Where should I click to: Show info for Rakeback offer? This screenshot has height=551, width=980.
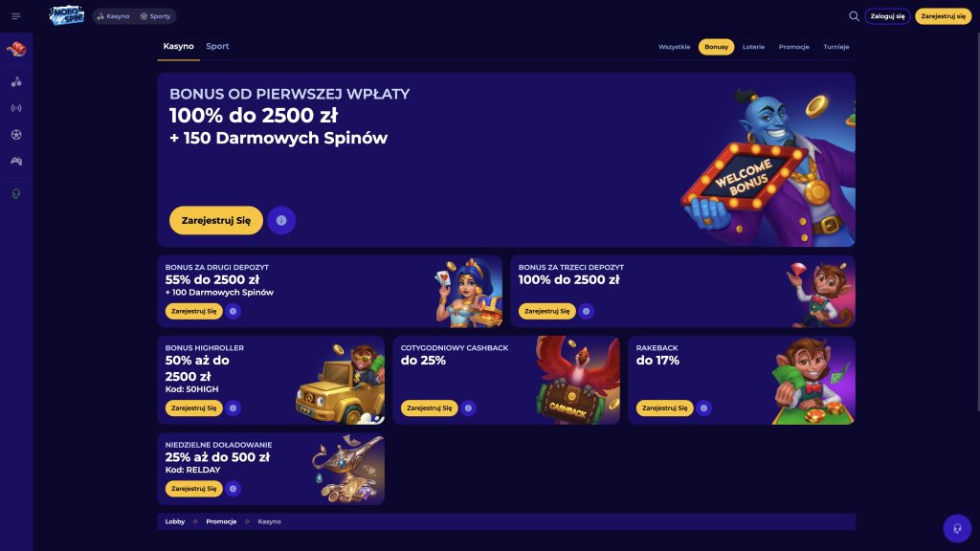(x=703, y=408)
